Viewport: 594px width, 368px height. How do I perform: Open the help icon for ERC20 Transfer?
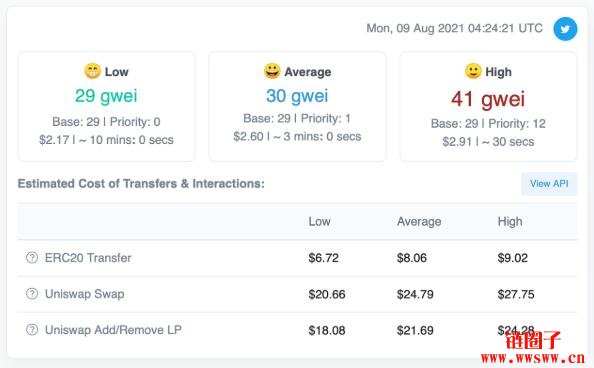coord(32,258)
